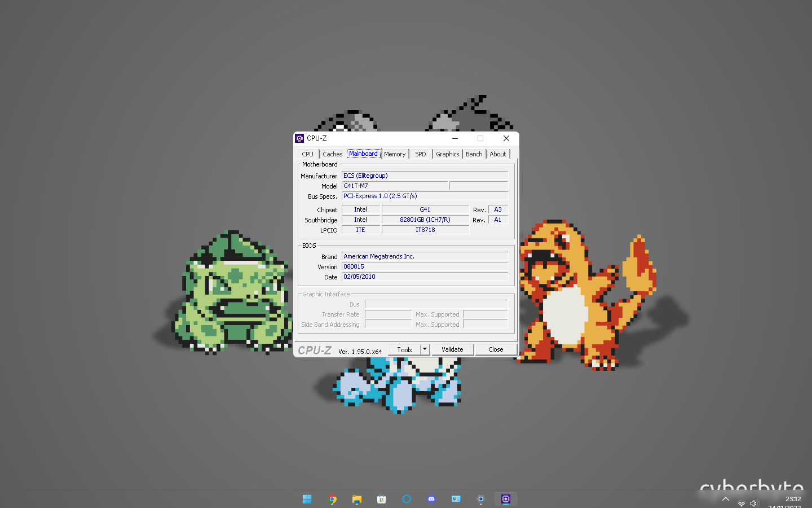
Task: Expand the Tools dropdown arrow
Action: (x=425, y=350)
